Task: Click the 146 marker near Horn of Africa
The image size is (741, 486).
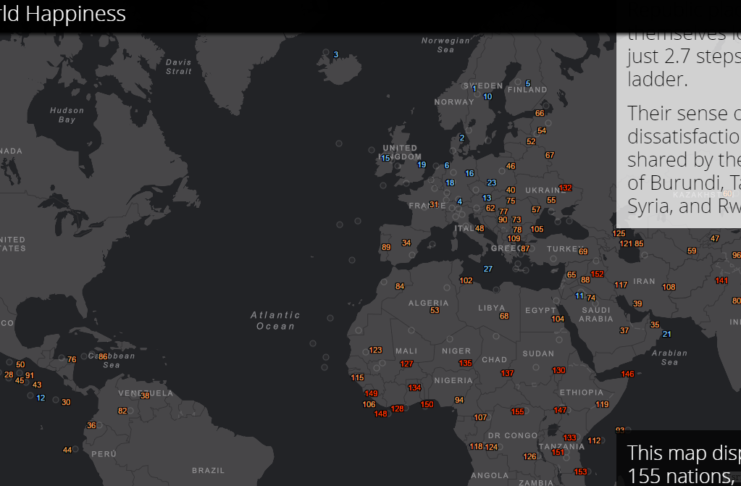Action: point(627,374)
